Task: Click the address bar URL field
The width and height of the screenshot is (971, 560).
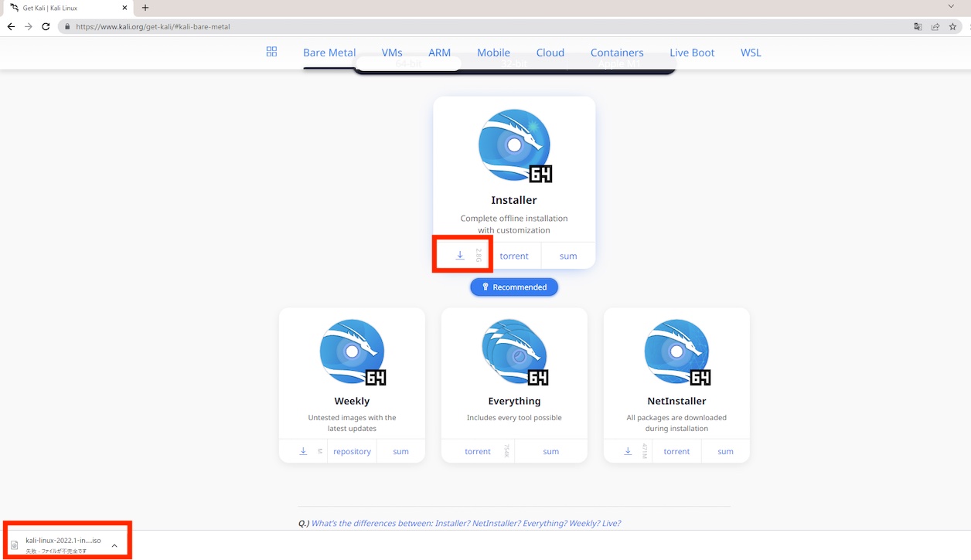Action: coord(487,26)
